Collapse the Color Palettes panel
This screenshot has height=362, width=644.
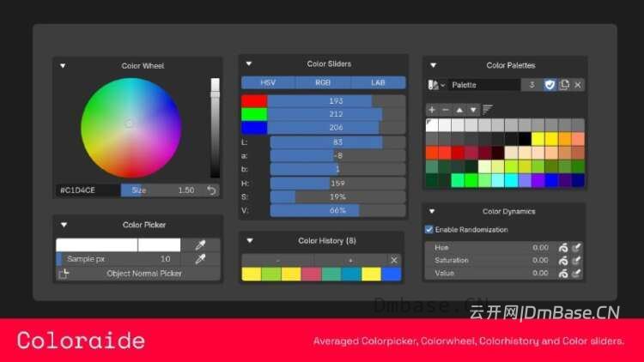[x=434, y=65]
